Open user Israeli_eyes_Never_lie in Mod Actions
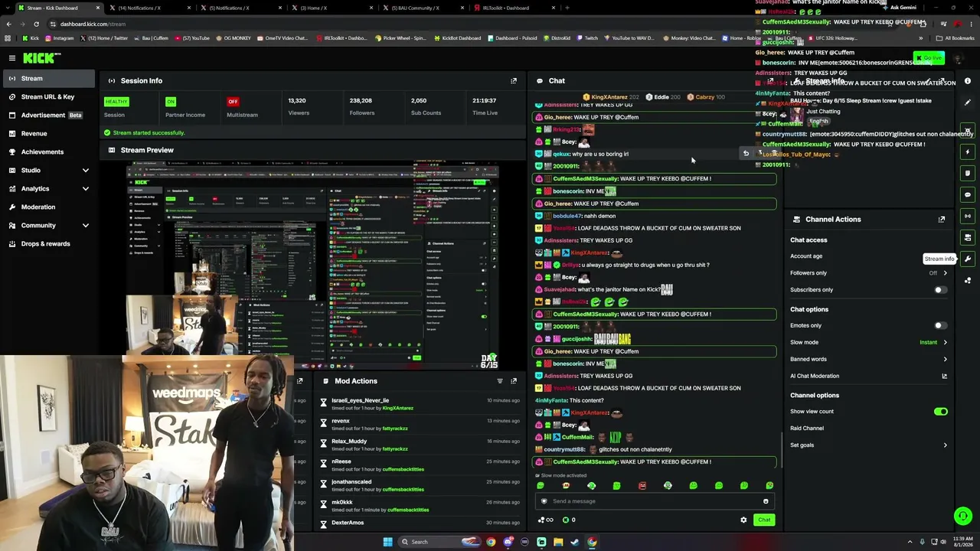Image resolution: width=980 pixels, height=551 pixels. [360, 400]
